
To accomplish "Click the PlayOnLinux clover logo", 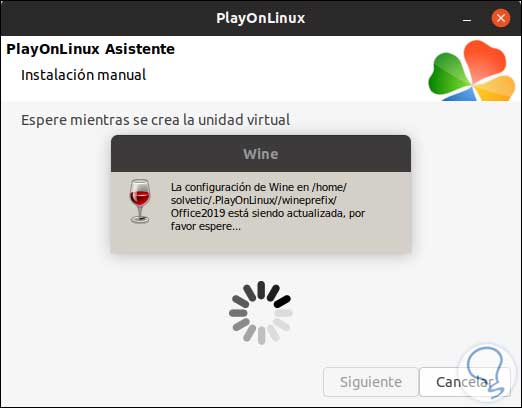I will point(472,71).
